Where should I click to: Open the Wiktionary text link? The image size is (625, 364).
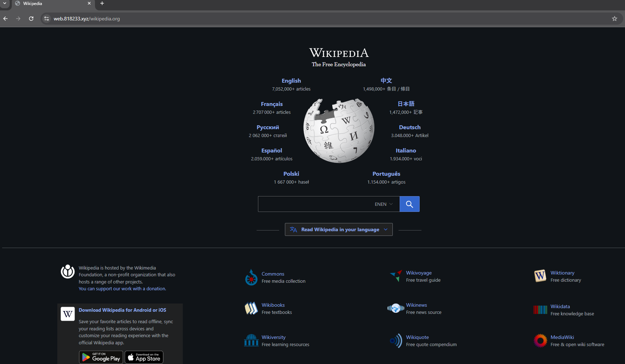pos(562,273)
